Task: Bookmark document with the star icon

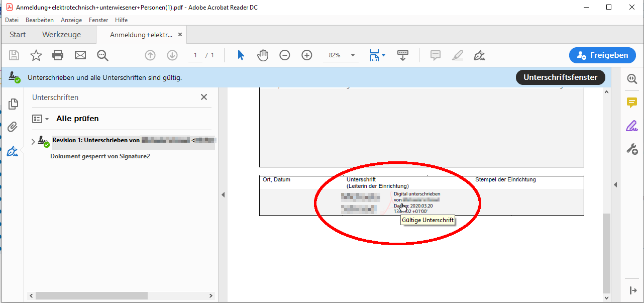Action: pos(36,55)
